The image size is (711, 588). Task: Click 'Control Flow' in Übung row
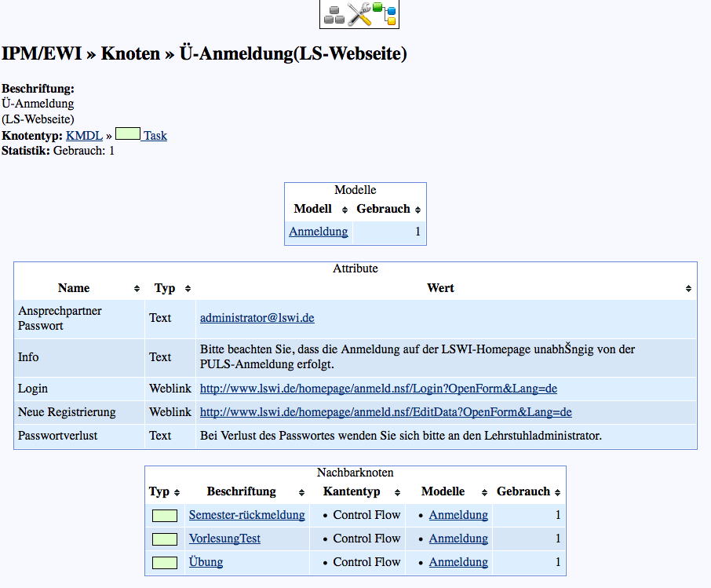point(366,562)
